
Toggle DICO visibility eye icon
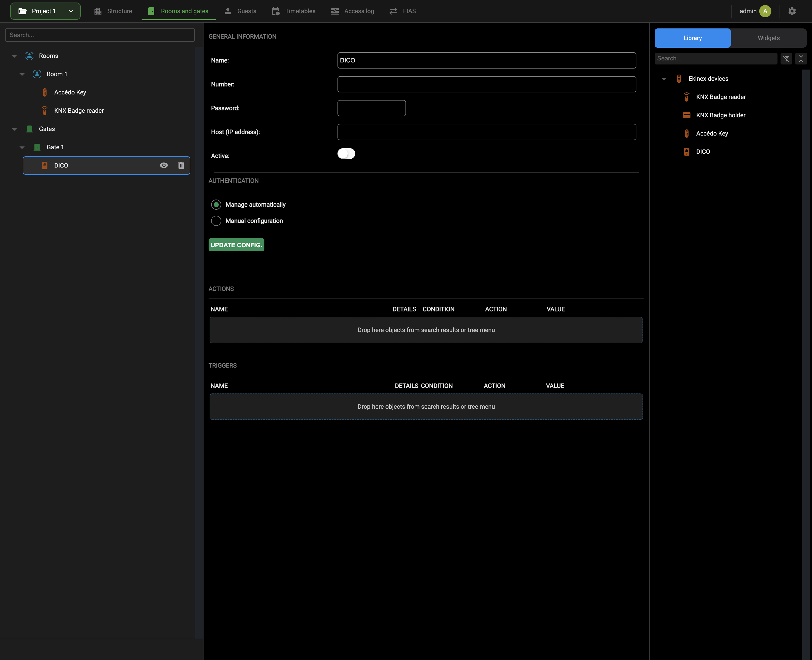pyautogui.click(x=164, y=165)
